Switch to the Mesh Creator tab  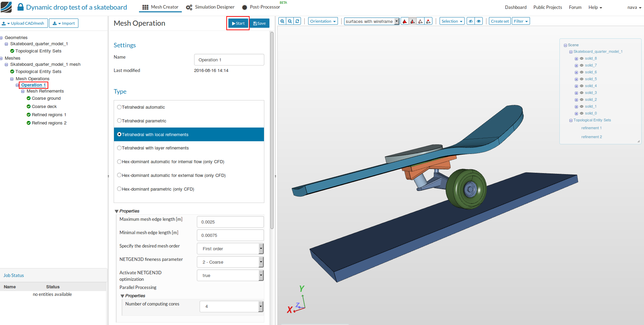(x=160, y=7)
